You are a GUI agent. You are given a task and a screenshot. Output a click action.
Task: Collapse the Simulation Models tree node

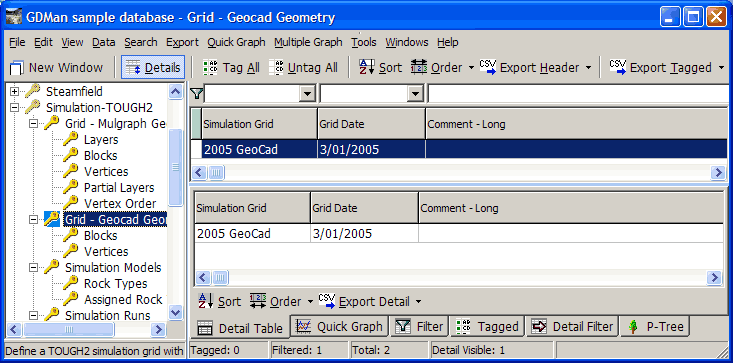coord(33,268)
